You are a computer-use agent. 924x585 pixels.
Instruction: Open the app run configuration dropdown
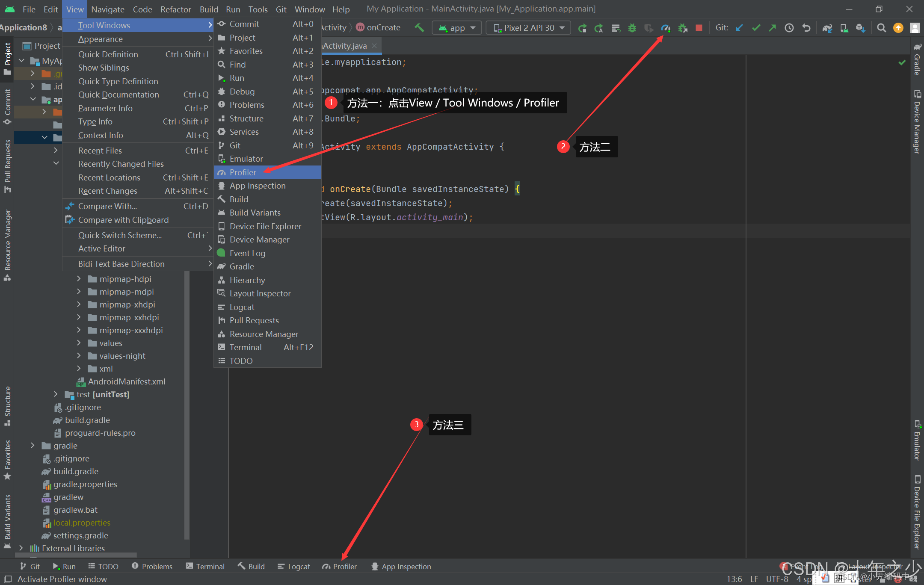coord(457,28)
